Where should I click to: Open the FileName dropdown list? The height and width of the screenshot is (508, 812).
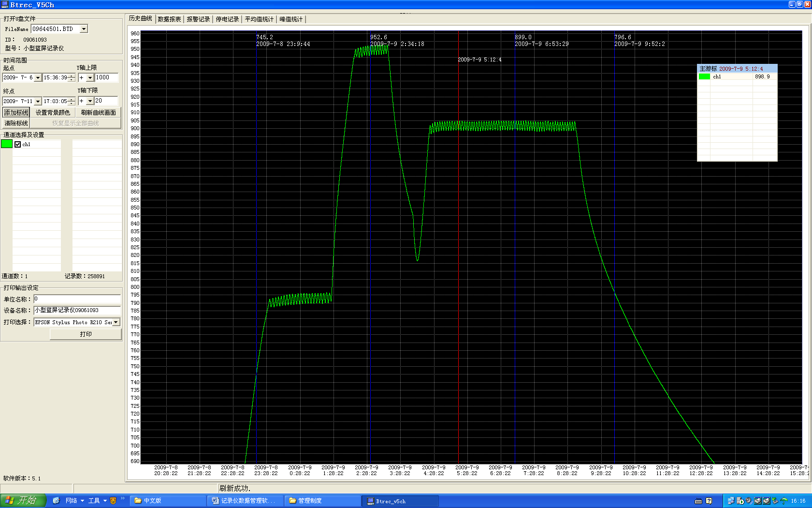[x=84, y=29]
